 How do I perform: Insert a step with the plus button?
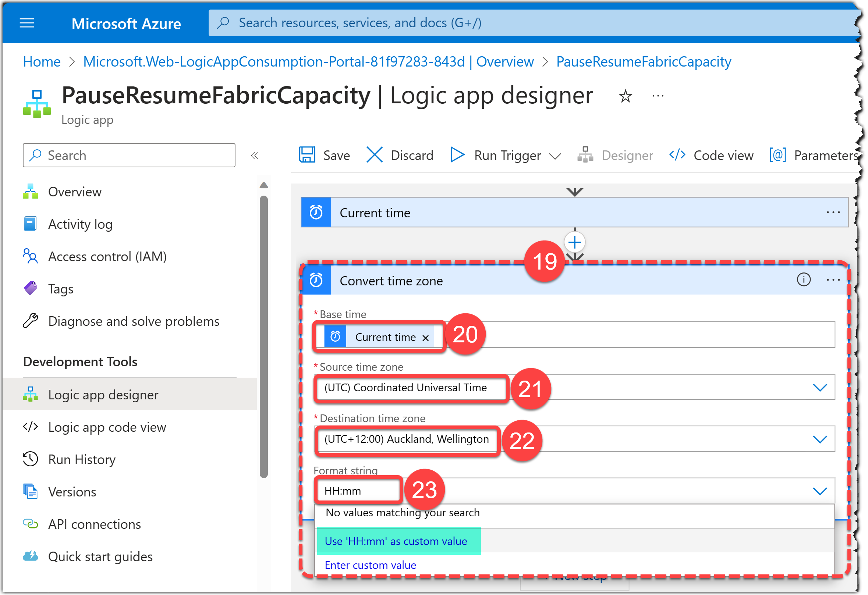(x=575, y=243)
